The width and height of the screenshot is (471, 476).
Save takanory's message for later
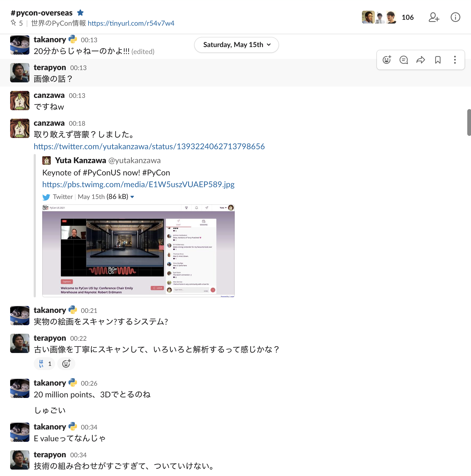pyautogui.click(x=438, y=60)
